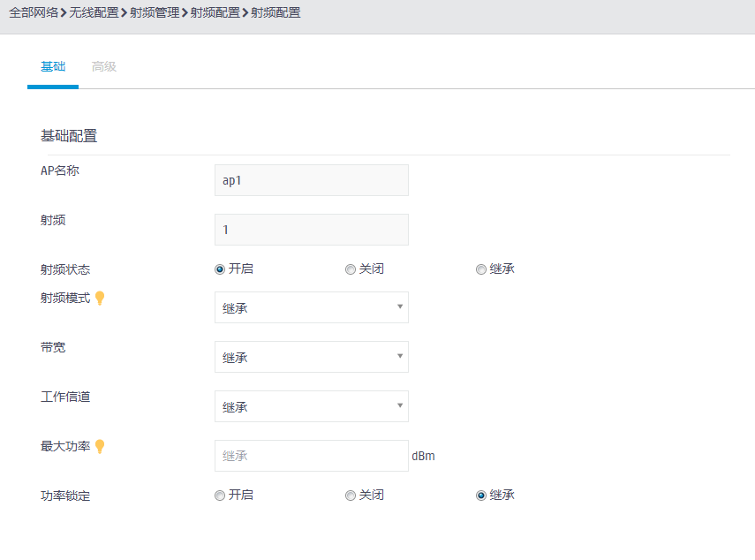Select 继承 for 射频状态
Image resolution: width=755 pixels, height=560 pixels.
[x=481, y=269]
